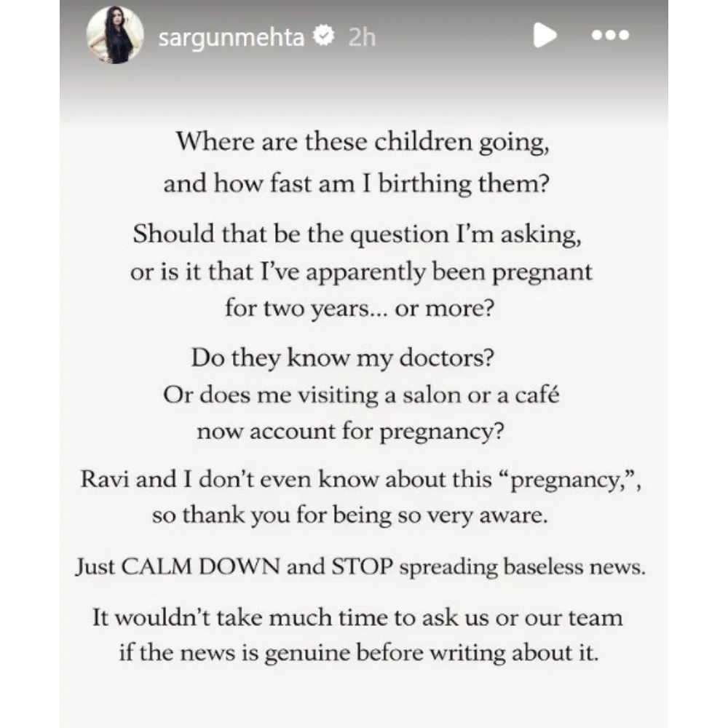Open the three-dot more options menu
728x728 pixels.
609,36
